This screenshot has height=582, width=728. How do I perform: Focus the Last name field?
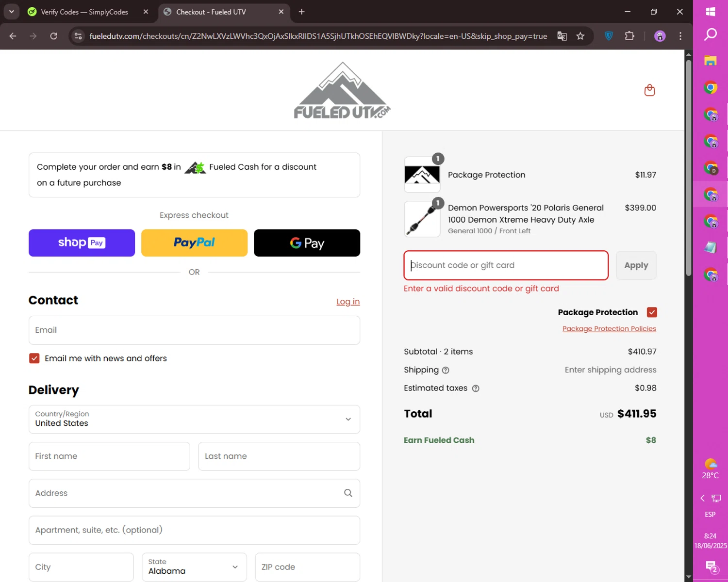pos(279,456)
